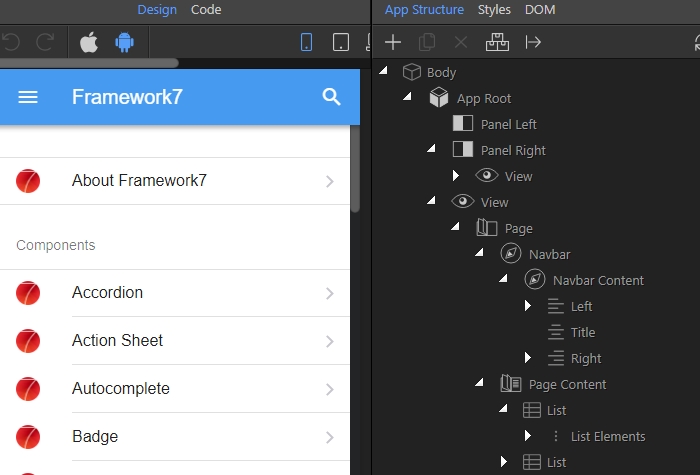700x475 pixels.
Task: Choose the phone device preview icon
Action: (x=307, y=42)
